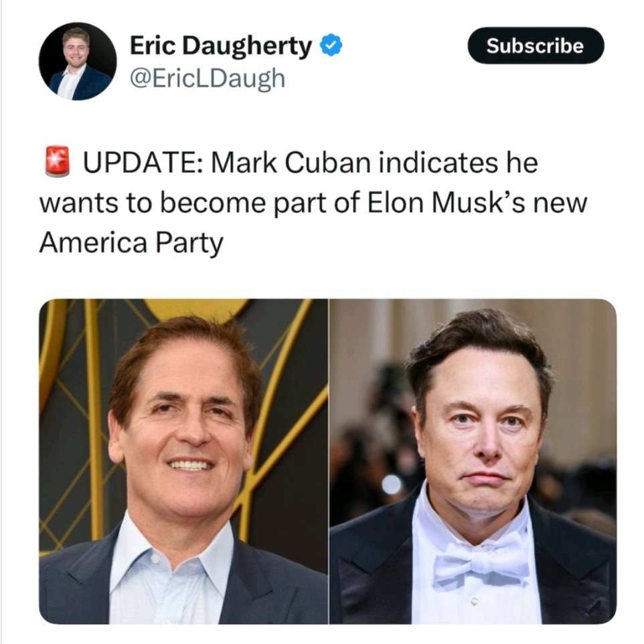Open right photo of man in white bow tie
The image size is (644, 644).
473,461
